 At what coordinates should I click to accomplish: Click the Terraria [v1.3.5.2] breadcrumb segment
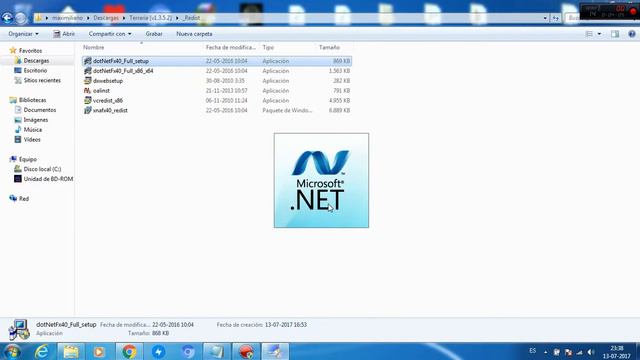(x=151, y=18)
